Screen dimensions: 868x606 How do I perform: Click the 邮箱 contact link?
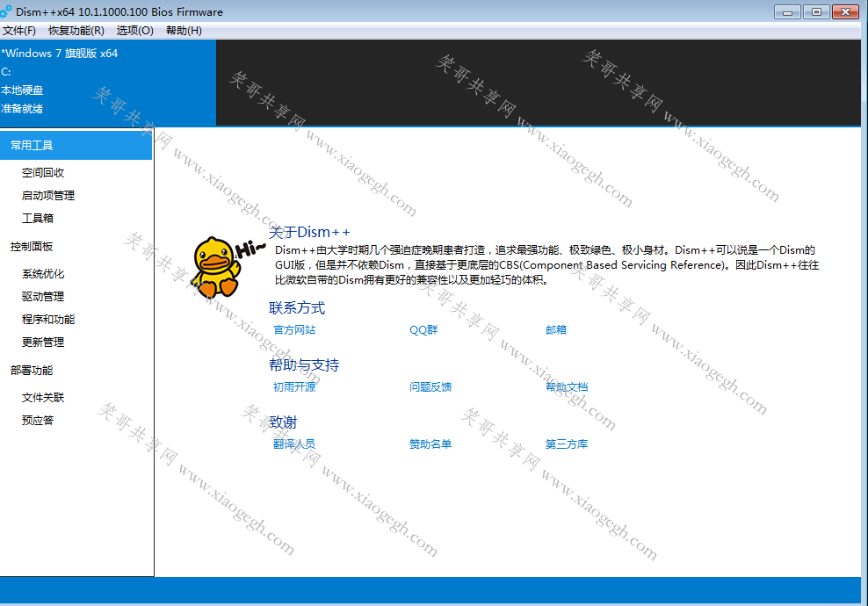coord(556,330)
